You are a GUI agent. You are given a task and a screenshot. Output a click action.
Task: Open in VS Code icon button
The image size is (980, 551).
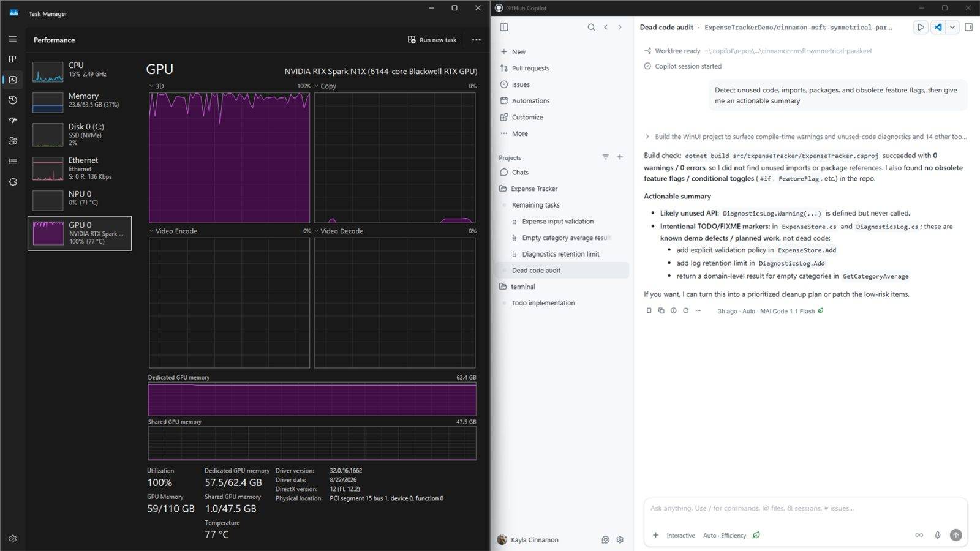[938, 27]
